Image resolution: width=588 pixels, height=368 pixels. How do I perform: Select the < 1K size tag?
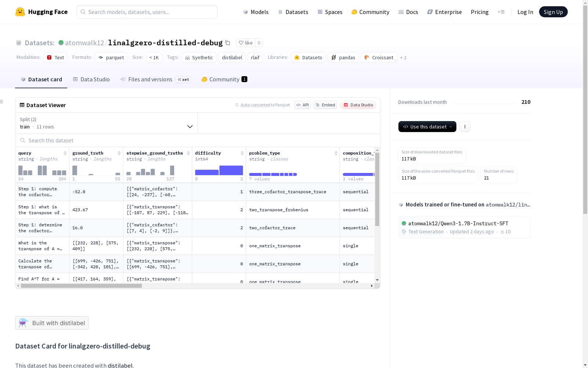click(154, 57)
